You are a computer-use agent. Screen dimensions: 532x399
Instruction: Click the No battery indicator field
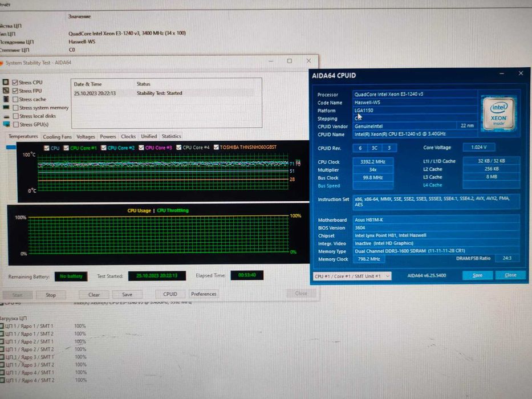pyautogui.click(x=71, y=276)
